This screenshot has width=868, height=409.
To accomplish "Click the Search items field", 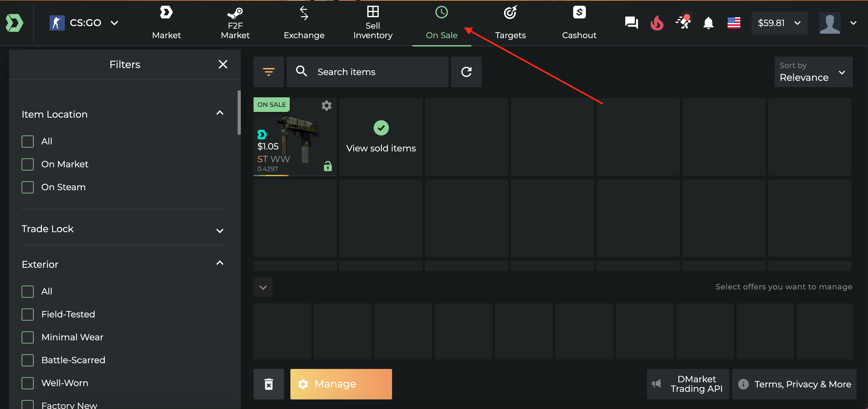I will 367,72.
